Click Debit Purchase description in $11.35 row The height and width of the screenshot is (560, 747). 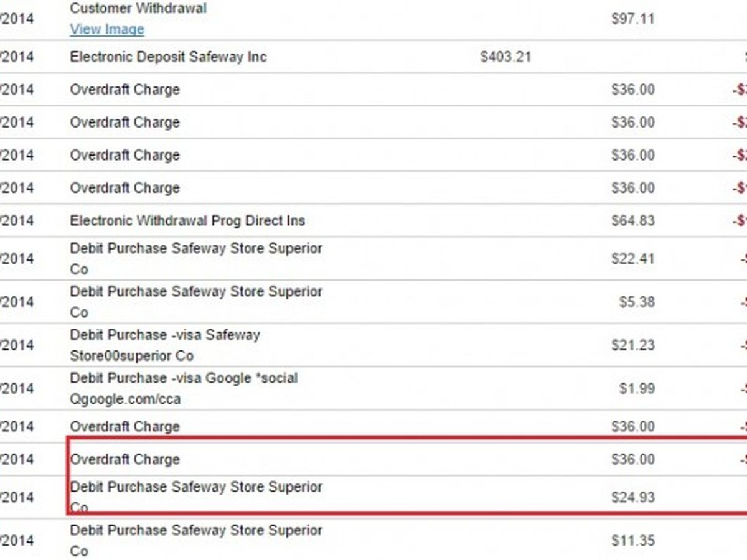point(196,531)
